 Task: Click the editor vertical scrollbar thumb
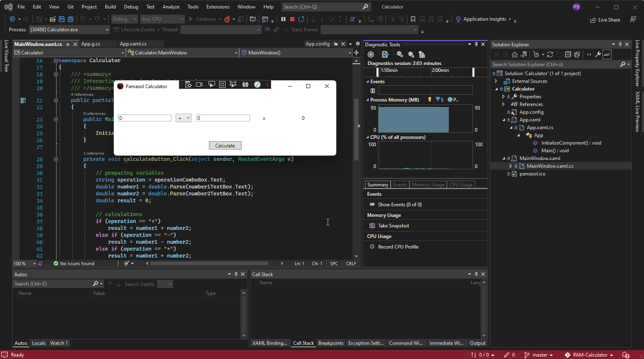[356, 129]
